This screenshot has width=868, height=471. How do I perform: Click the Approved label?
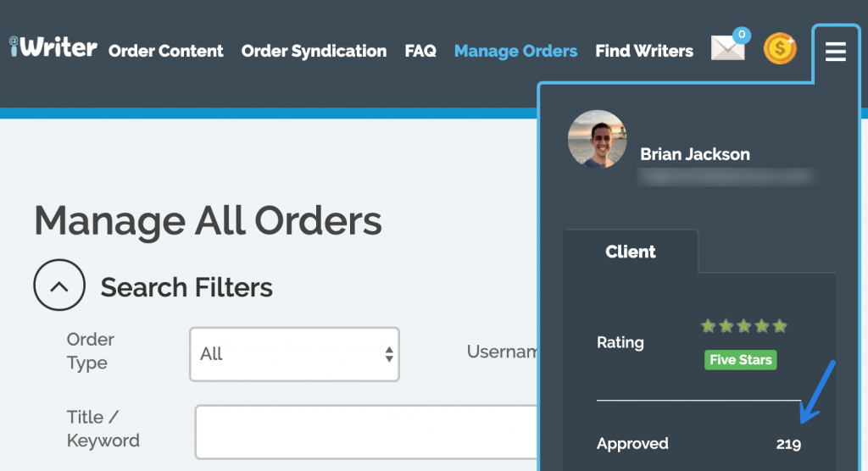632,443
